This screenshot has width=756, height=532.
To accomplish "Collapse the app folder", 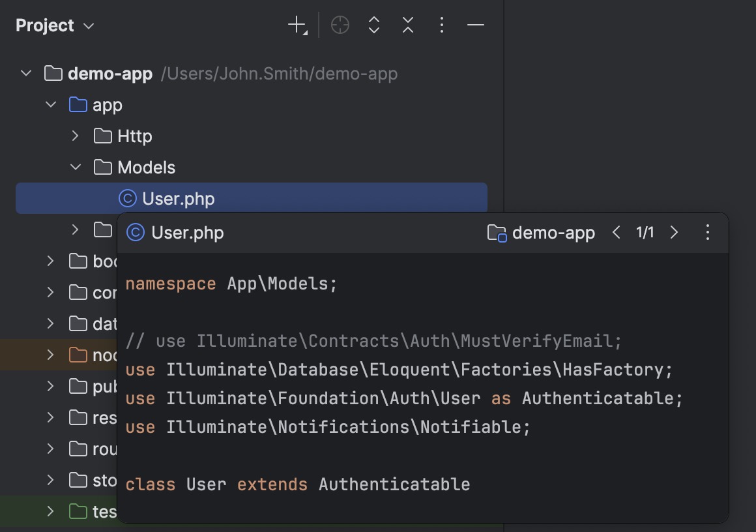I will click(51, 104).
